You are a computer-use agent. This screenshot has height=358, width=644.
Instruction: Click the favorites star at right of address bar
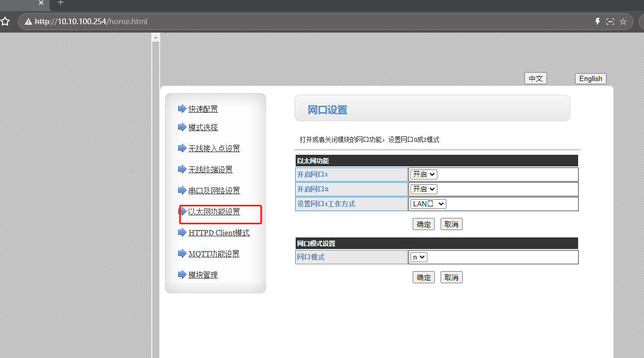click(623, 22)
